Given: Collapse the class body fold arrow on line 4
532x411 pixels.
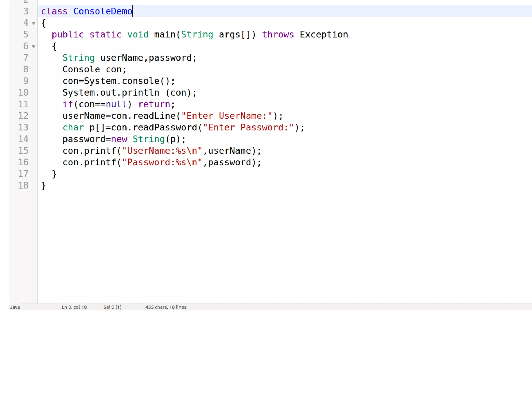Looking at the screenshot, I should [34, 23].
